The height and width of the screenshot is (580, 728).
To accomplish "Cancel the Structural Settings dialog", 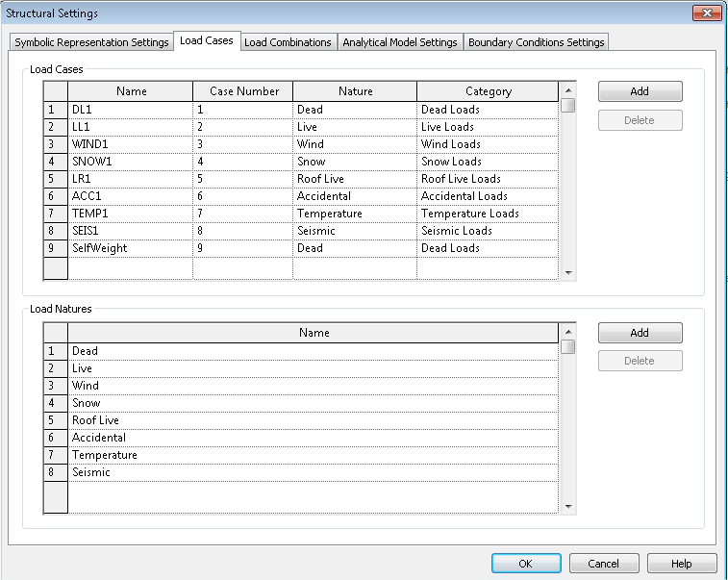I will coord(603,564).
